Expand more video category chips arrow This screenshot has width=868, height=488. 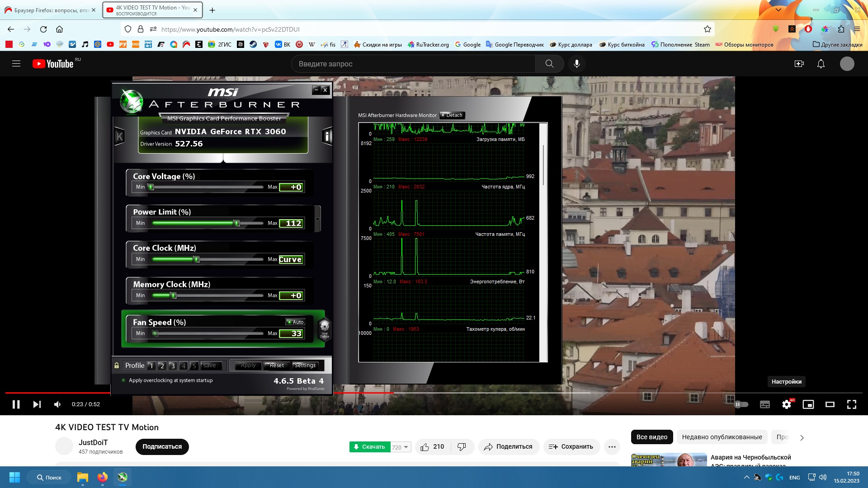(x=802, y=437)
